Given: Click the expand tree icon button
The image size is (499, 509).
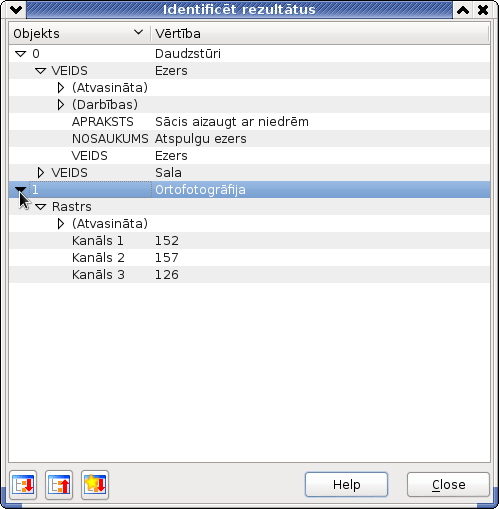Looking at the screenshot, I should [23, 485].
